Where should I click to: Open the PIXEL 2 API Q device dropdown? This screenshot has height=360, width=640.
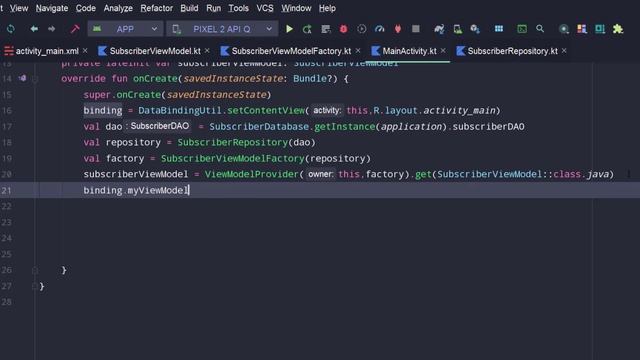(222, 29)
